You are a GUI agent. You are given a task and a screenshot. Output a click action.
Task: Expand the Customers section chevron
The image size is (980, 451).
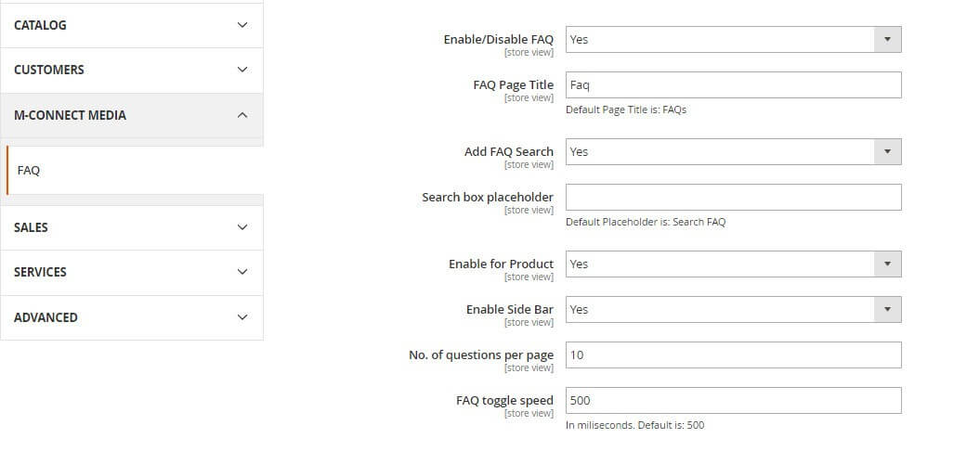[x=242, y=70]
